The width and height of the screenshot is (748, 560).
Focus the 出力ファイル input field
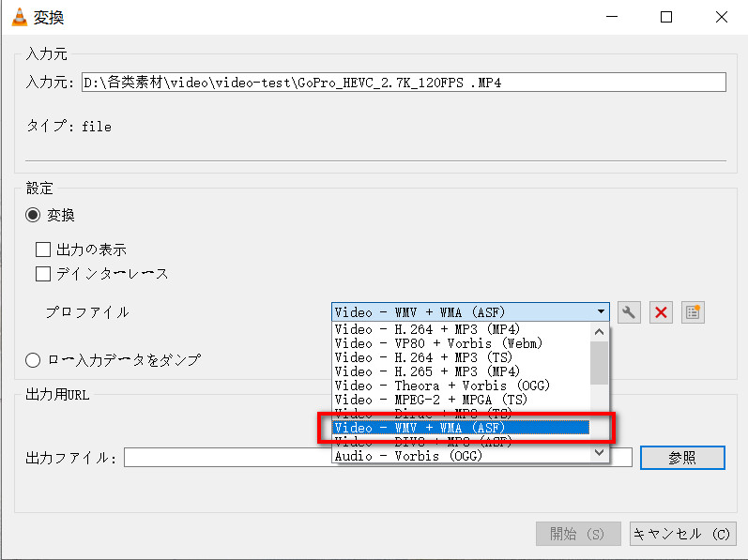pos(378,458)
